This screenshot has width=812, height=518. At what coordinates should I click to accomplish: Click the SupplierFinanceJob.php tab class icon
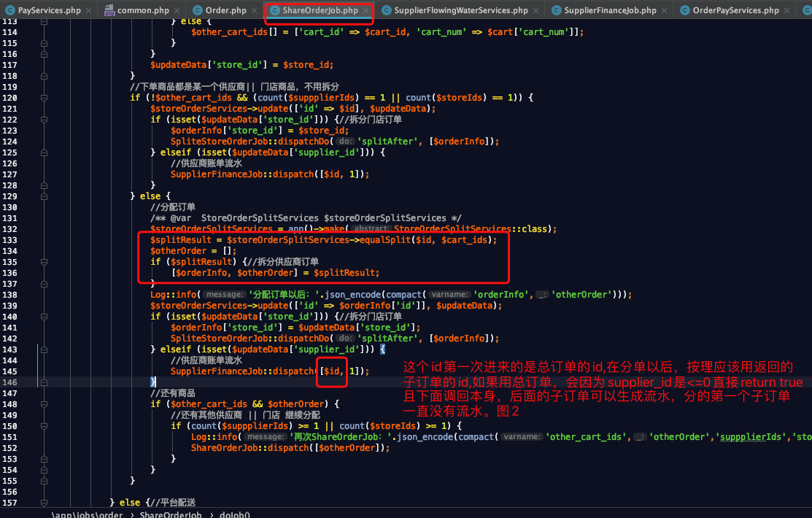tap(556, 10)
